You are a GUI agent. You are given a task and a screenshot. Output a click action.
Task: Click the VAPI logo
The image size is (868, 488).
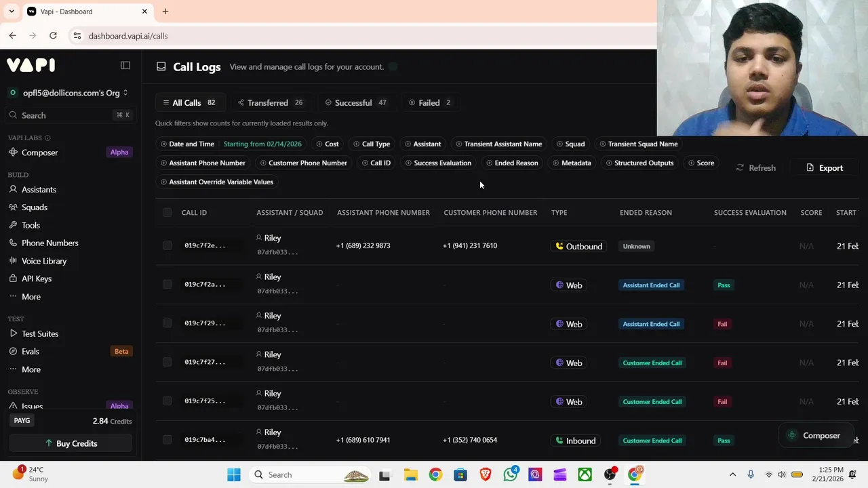(x=31, y=65)
